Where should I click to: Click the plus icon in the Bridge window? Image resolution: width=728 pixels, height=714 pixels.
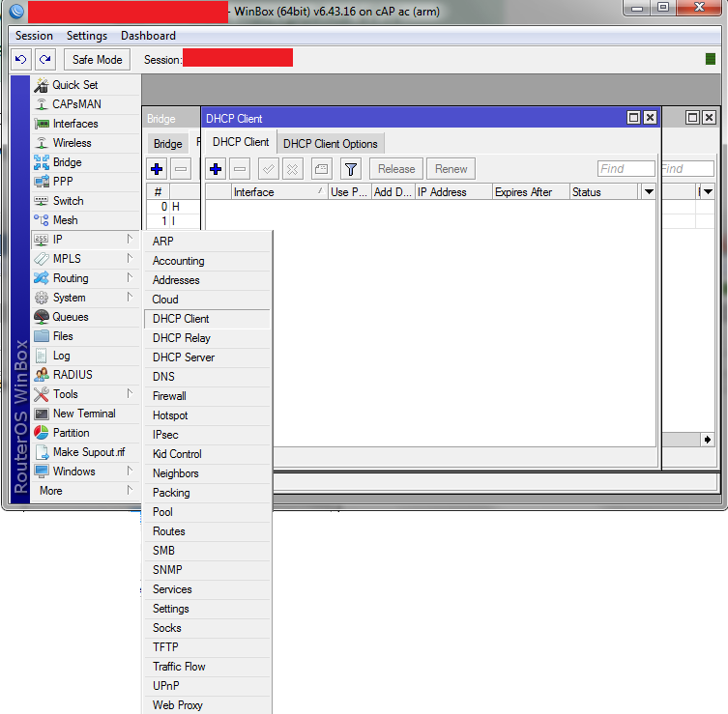[x=157, y=169]
